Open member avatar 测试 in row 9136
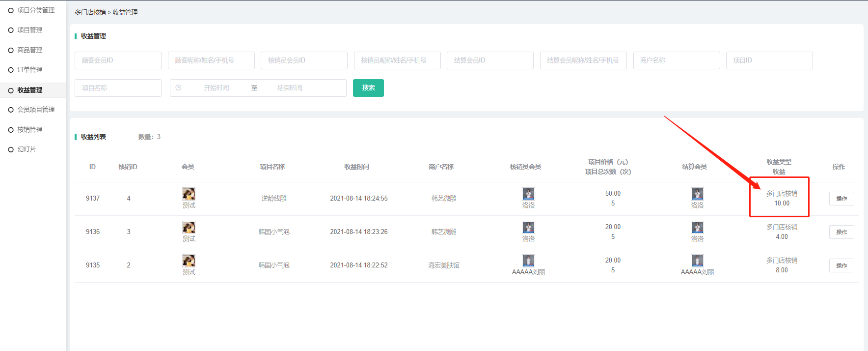Screen dimensions: 868x351 (189, 227)
